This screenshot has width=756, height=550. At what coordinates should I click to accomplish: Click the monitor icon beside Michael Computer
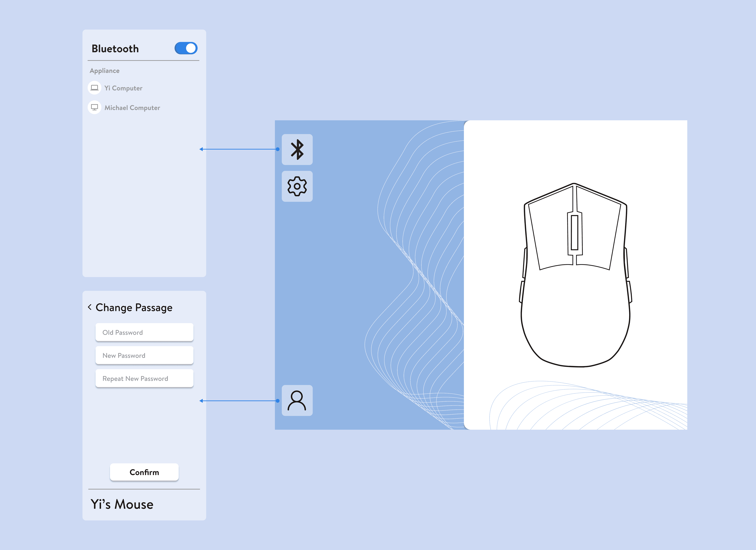[94, 107]
